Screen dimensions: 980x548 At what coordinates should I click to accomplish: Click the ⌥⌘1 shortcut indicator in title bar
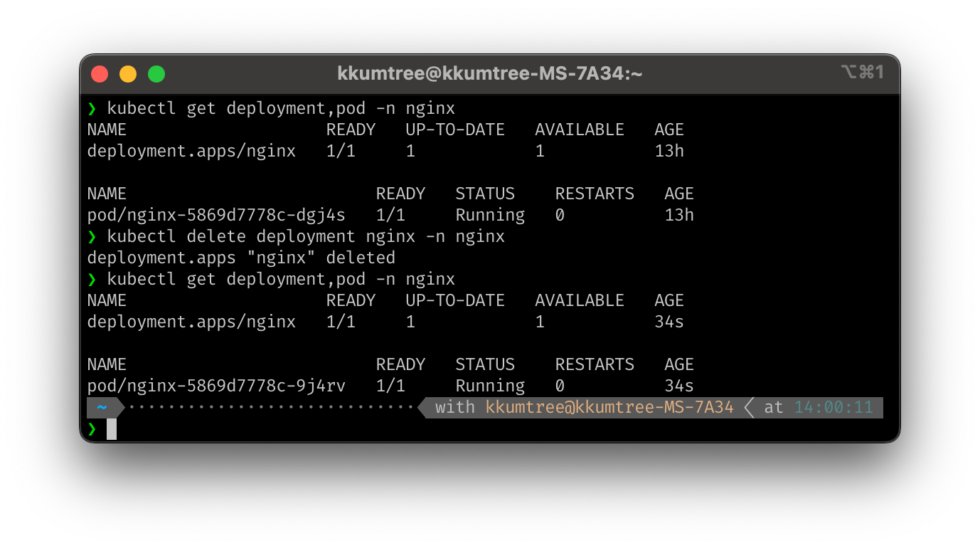tap(862, 72)
